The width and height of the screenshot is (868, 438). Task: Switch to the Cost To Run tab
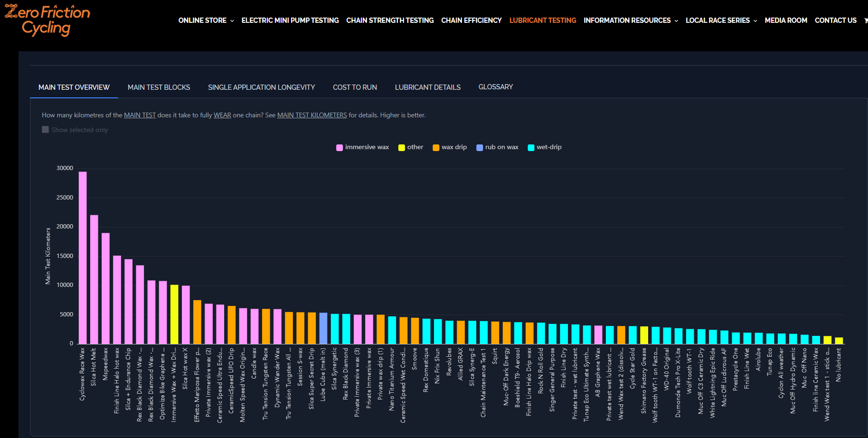point(355,87)
